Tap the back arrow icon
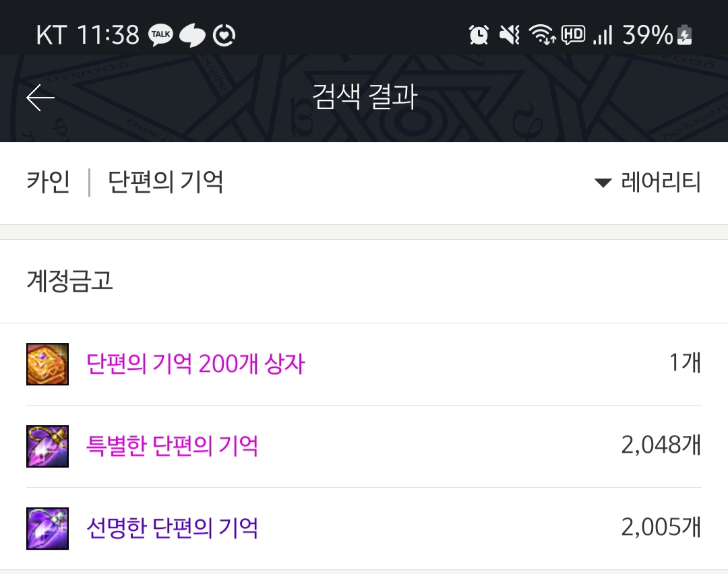The image size is (728, 574). pyautogui.click(x=40, y=98)
